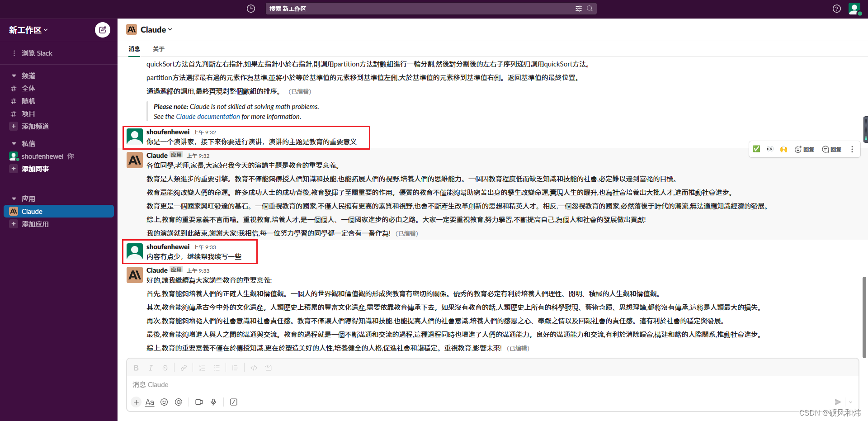Screen dimensions: 868x421
Task: React with the raised hands emoji
Action: coord(783,149)
